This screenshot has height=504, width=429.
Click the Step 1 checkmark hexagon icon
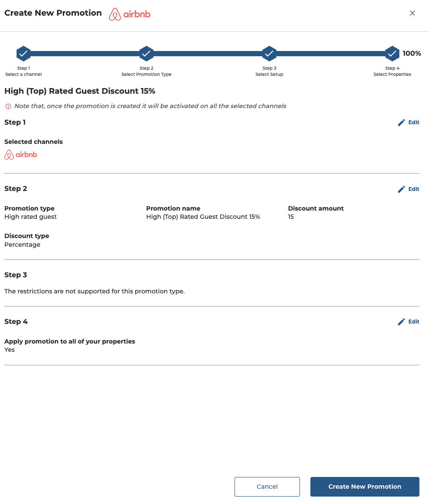click(x=24, y=53)
